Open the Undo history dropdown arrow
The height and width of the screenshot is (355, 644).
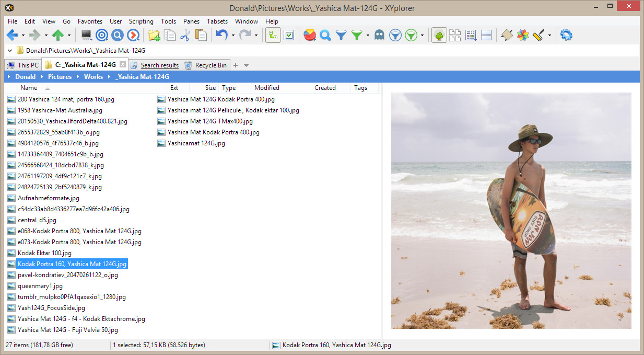tap(233, 36)
